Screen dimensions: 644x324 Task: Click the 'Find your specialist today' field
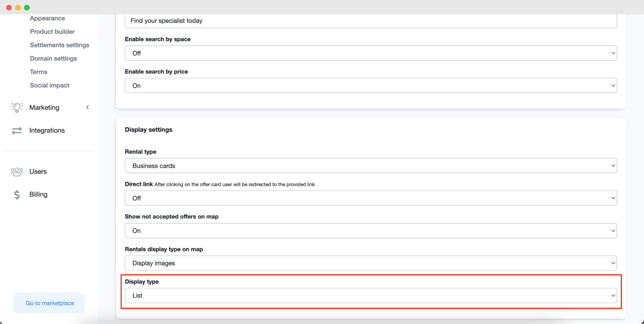pos(371,21)
